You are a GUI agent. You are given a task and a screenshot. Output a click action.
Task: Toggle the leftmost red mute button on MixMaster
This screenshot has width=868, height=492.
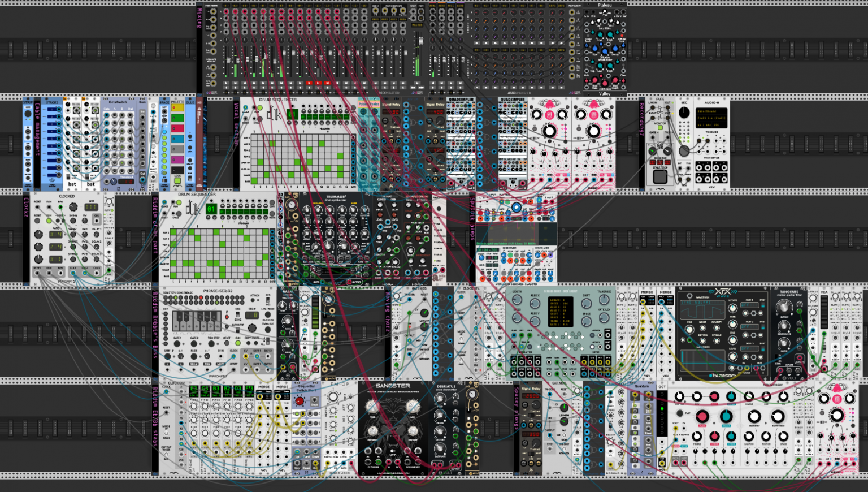point(309,83)
